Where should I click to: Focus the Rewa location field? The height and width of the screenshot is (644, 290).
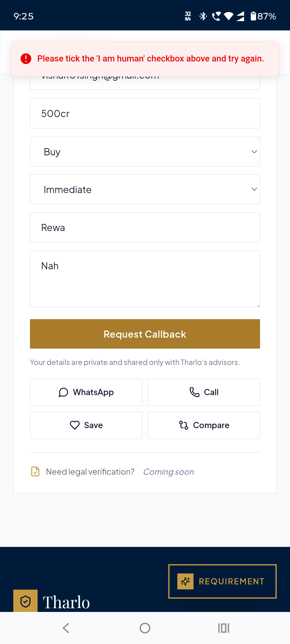[x=145, y=227]
